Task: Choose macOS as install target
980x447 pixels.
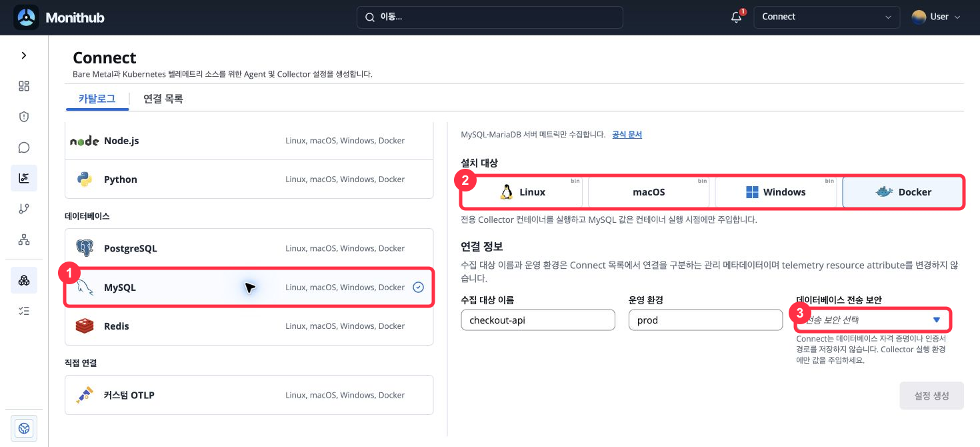Action: point(649,192)
